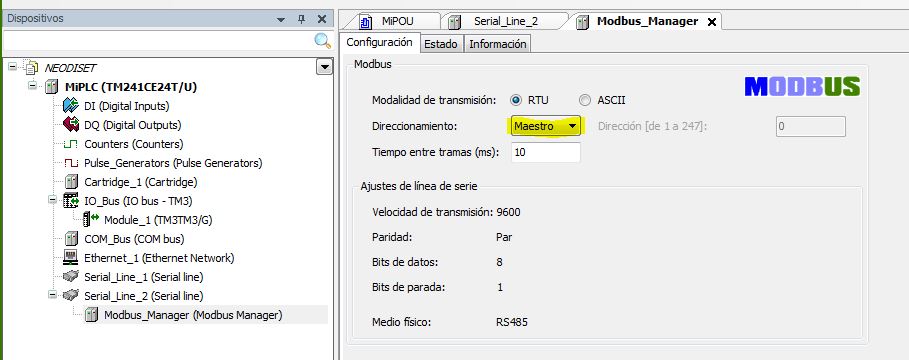Screen dimensions: 909x360
Task: Select Ethernet_1 (Ethernet Network) tree item
Action: pyautogui.click(x=159, y=258)
